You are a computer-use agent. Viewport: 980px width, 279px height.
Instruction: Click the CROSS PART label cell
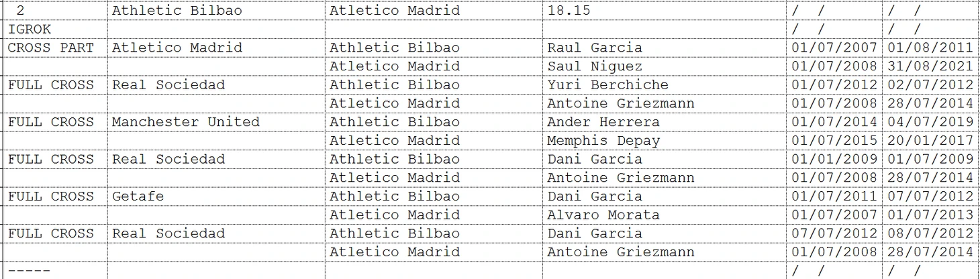click(56, 48)
